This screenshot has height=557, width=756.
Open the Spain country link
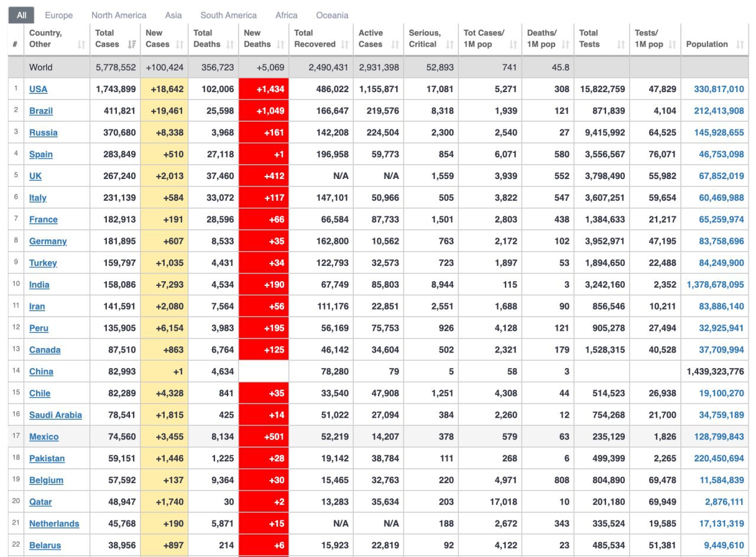click(x=41, y=155)
